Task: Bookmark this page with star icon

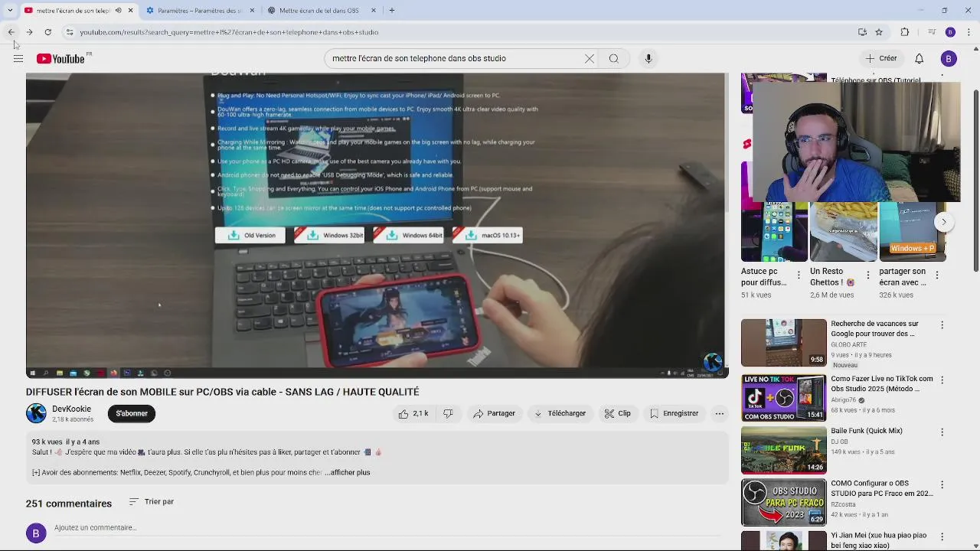Action: coord(879,32)
